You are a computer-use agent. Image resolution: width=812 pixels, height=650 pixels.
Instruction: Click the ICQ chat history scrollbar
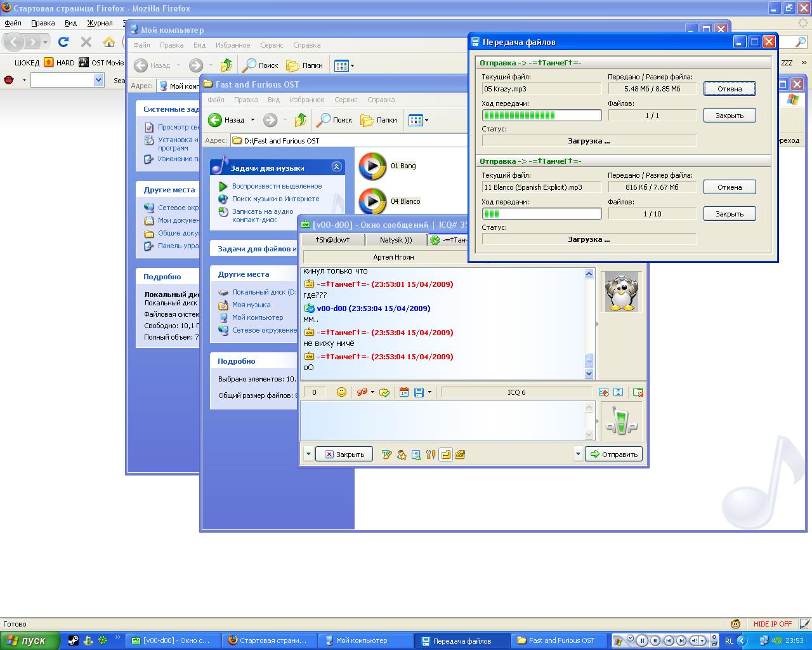[x=589, y=324]
